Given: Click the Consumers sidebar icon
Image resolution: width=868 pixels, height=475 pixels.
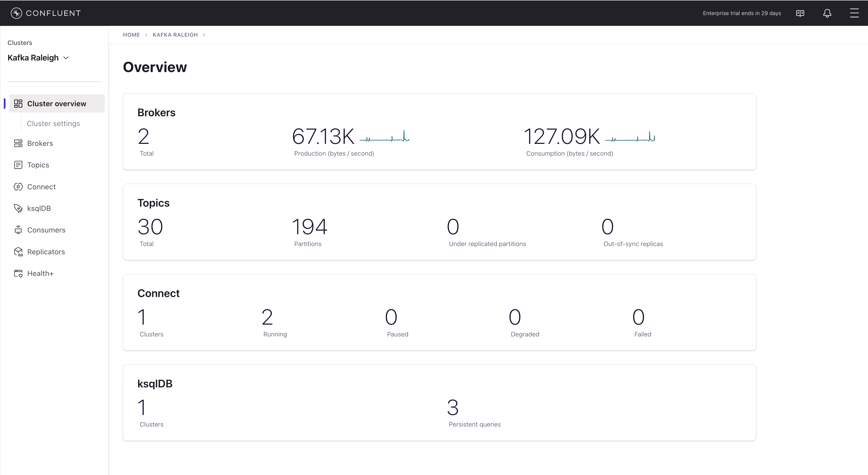Looking at the screenshot, I should 18,230.
